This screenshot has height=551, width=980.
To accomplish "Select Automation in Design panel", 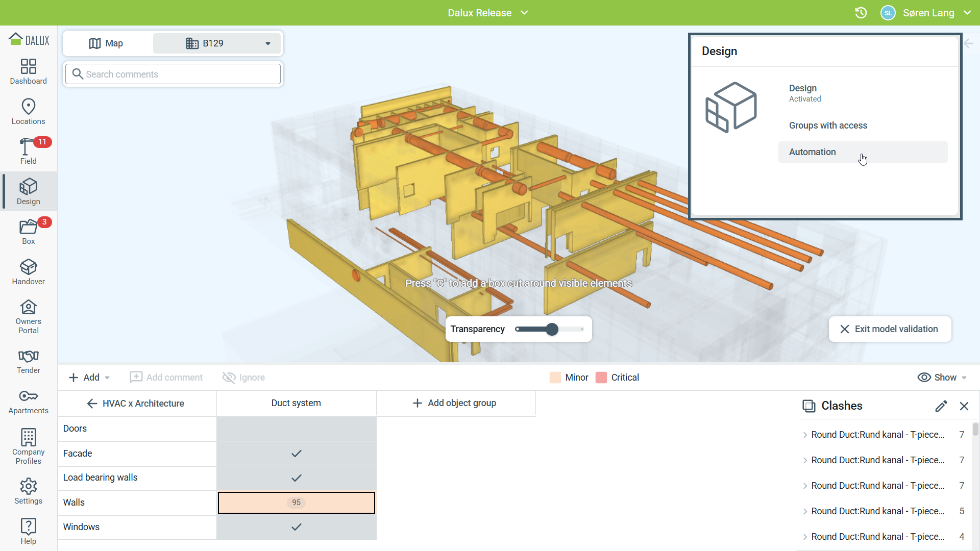I will pos(863,152).
